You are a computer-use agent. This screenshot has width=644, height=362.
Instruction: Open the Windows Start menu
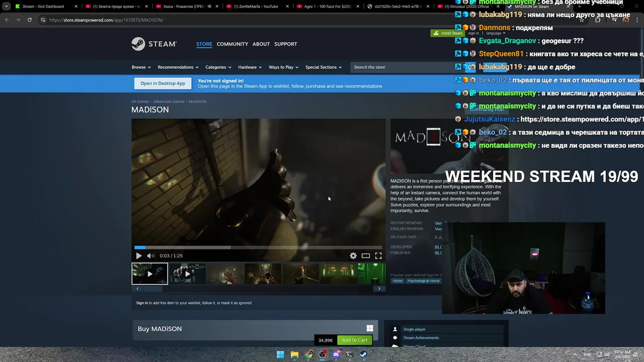(x=280, y=354)
